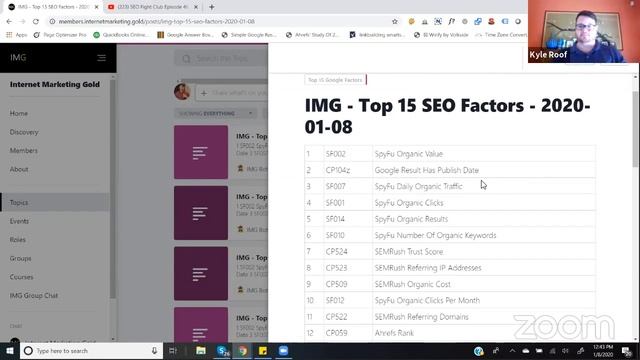Click the address bar URL
This screenshot has width=640, height=360.
click(x=157, y=21)
